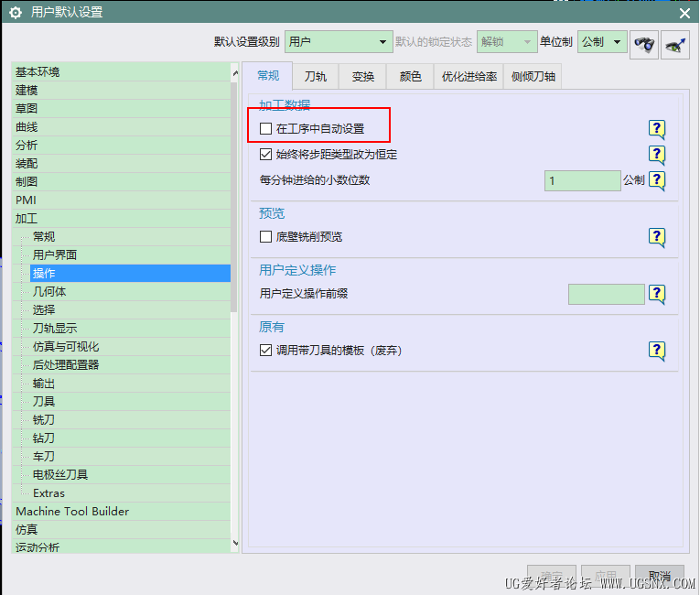Image resolution: width=700 pixels, height=595 pixels.
Task: Uncheck 始终将步距类型改为恒定 checkbox
Action: tap(265, 155)
